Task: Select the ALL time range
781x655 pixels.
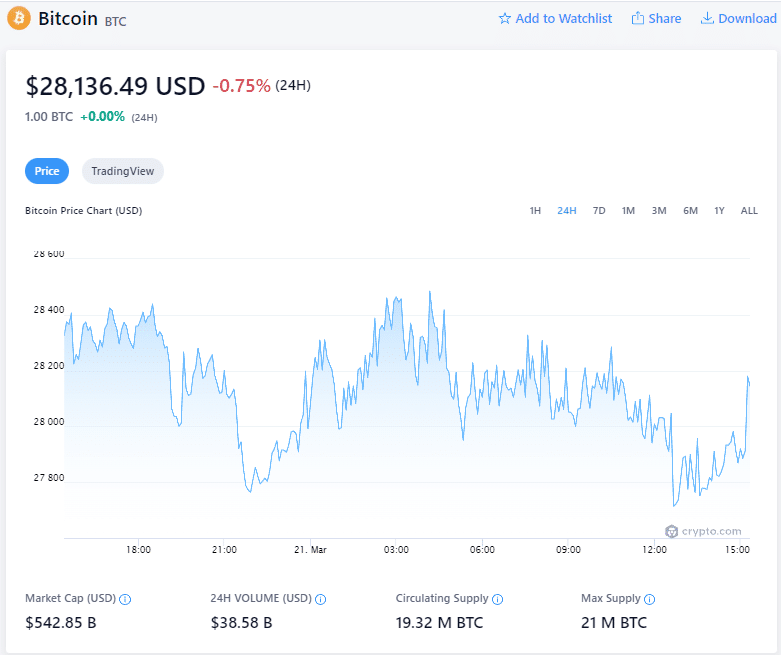Action: click(x=749, y=211)
